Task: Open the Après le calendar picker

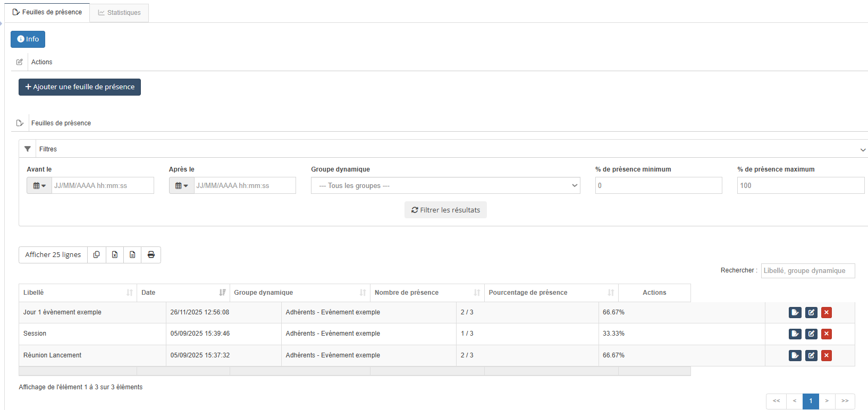Action: coord(182,186)
